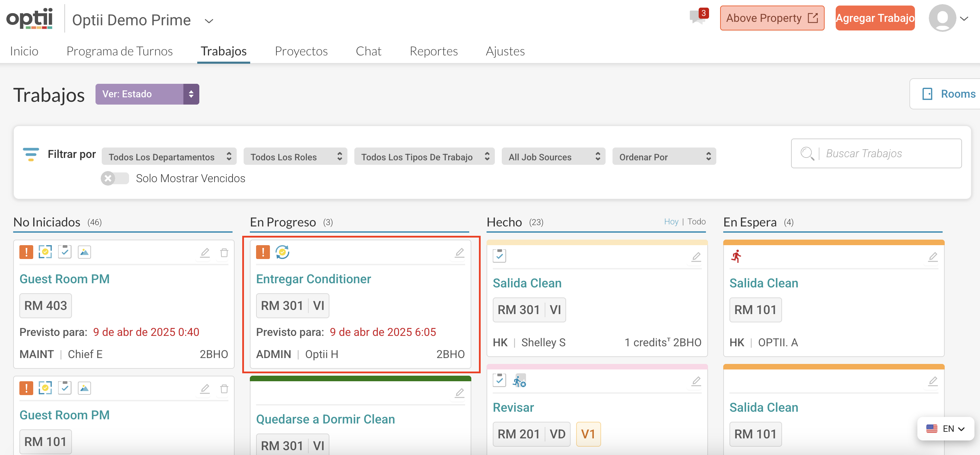Image resolution: width=980 pixels, height=455 pixels.
Task: Click the checklist icon on the Revisar job
Action: pos(499,380)
